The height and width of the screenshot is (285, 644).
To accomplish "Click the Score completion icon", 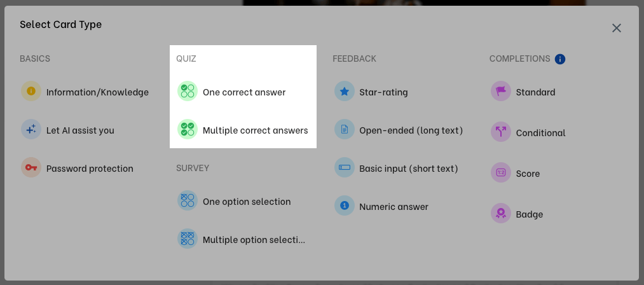I will click(501, 173).
